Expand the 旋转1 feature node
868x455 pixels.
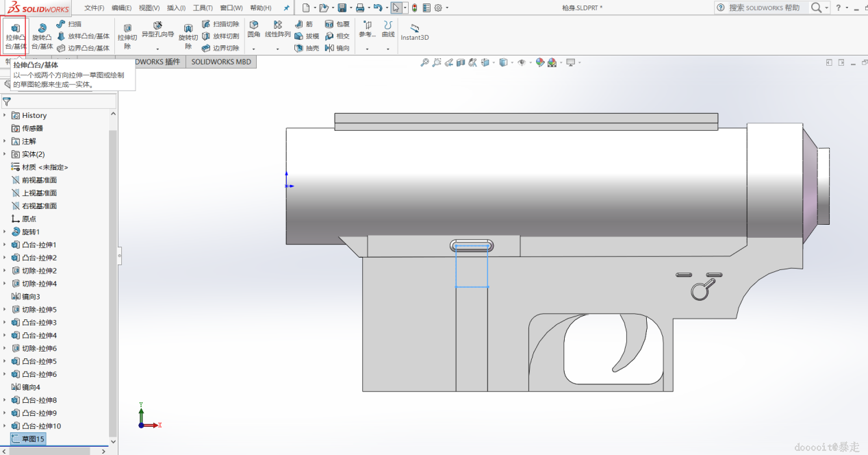(x=5, y=232)
